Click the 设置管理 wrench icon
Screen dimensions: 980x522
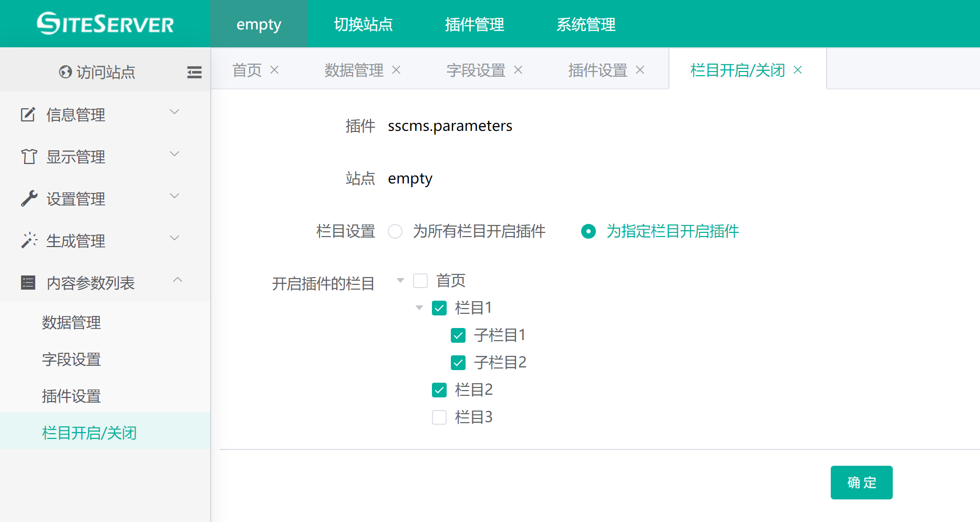click(29, 199)
